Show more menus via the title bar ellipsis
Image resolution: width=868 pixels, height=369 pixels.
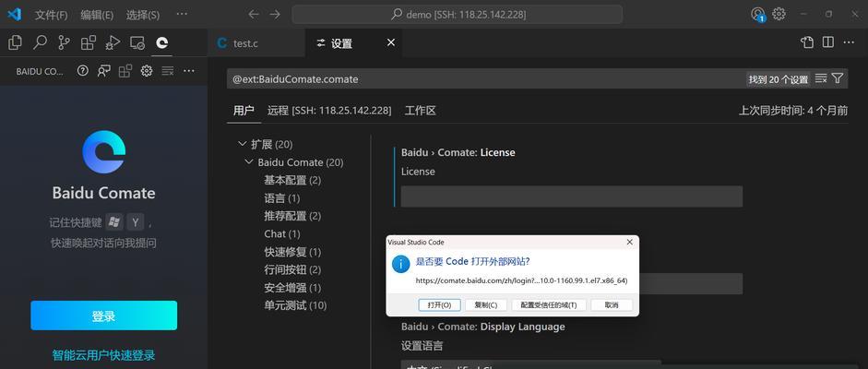[182, 15]
